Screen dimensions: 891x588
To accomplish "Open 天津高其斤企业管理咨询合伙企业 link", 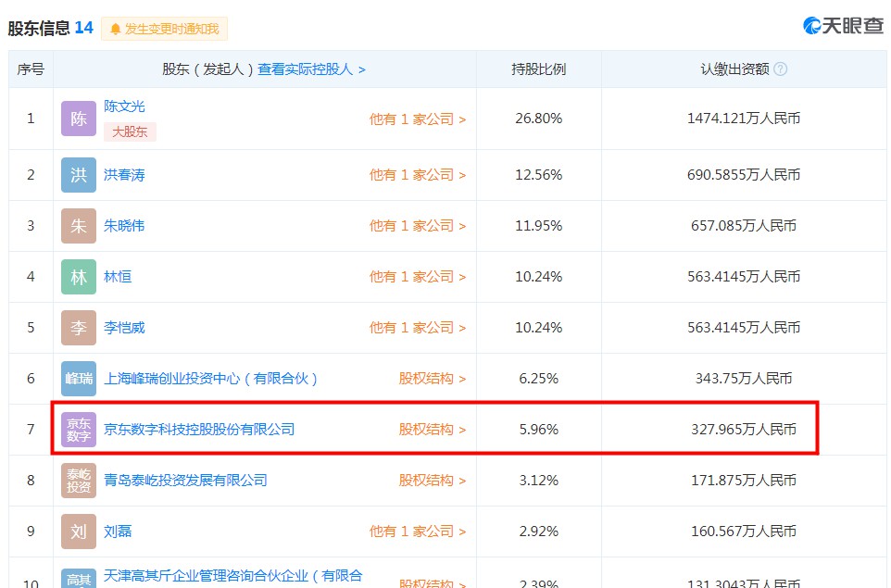I will [x=233, y=576].
